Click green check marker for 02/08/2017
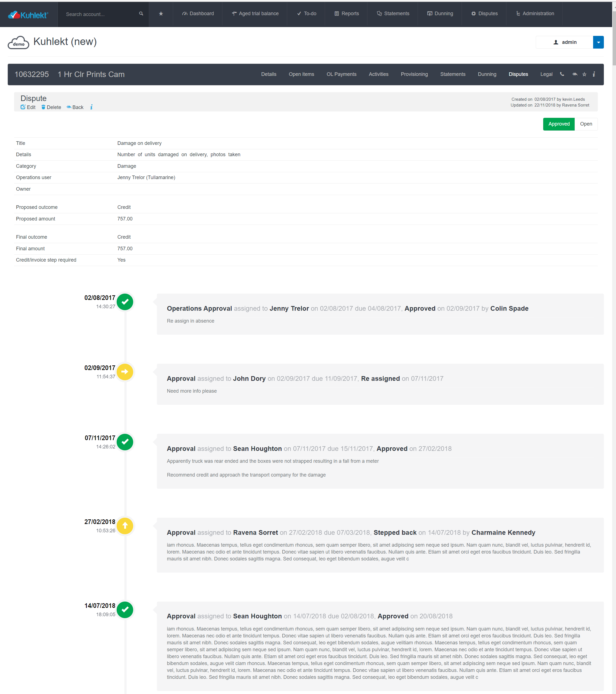This screenshot has height=694, width=616. point(125,302)
